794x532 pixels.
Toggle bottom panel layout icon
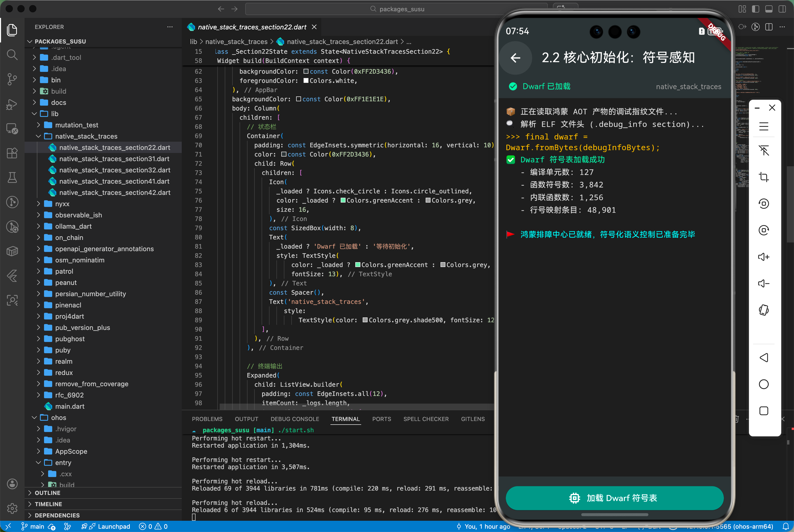(769, 9)
